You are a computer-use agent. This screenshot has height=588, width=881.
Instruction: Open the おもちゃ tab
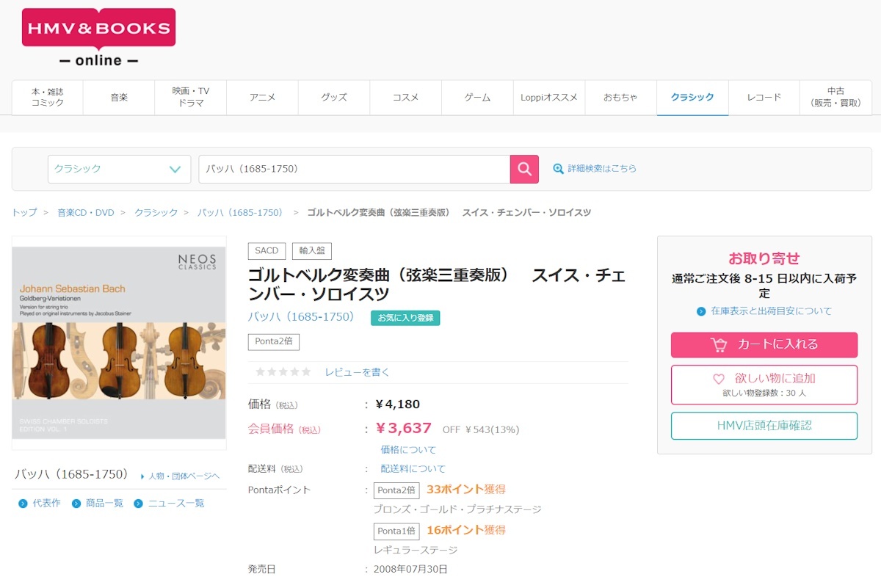pyautogui.click(x=621, y=98)
